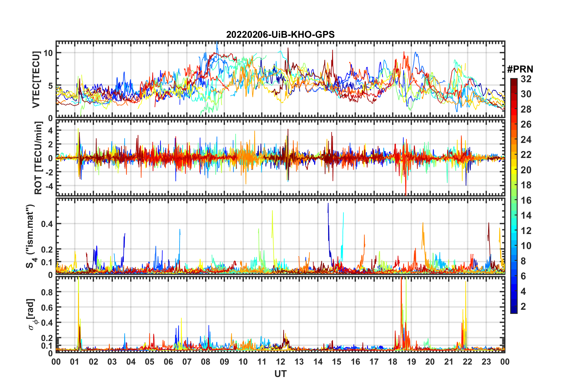Click x-axis tick label 13
The width and height of the screenshot is (561, 392).
(299, 362)
